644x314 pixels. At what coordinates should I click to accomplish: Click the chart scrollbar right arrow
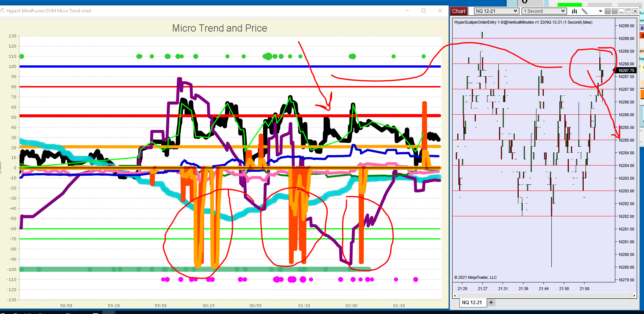click(x=634, y=295)
